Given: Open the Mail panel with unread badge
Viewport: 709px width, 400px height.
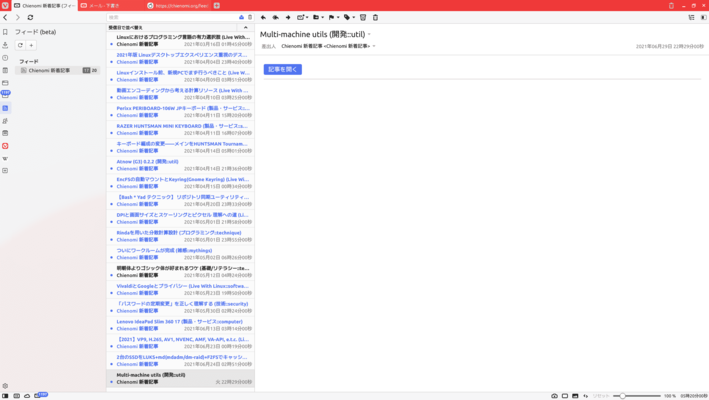Looking at the screenshot, I should 5,94.
